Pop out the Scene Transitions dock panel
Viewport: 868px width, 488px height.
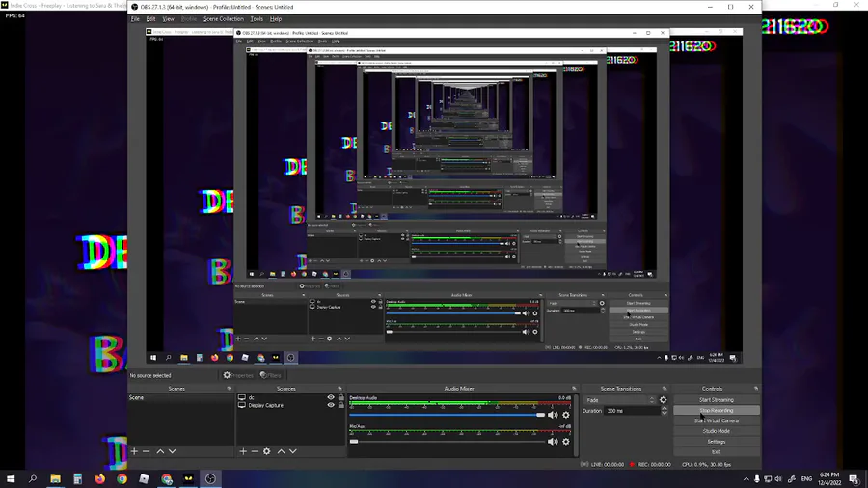pos(665,389)
